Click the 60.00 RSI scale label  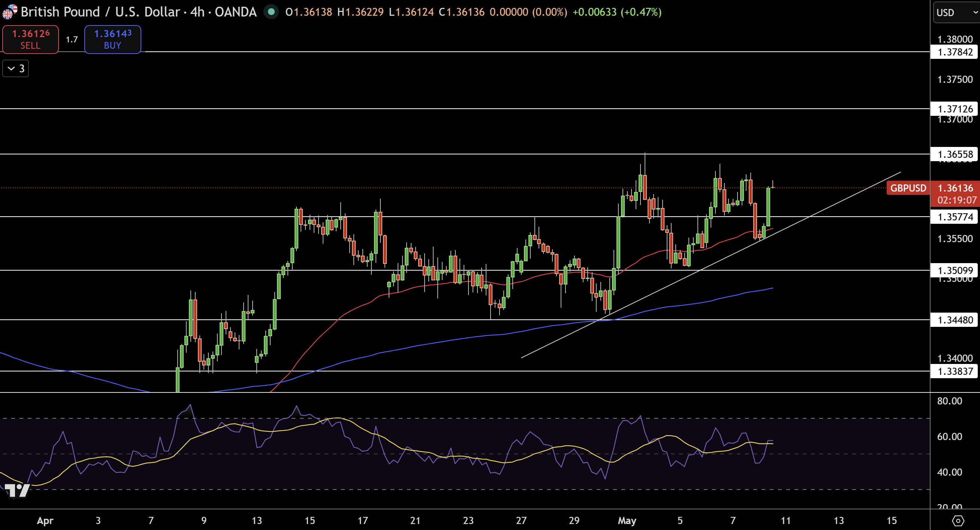tap(950, 436)
